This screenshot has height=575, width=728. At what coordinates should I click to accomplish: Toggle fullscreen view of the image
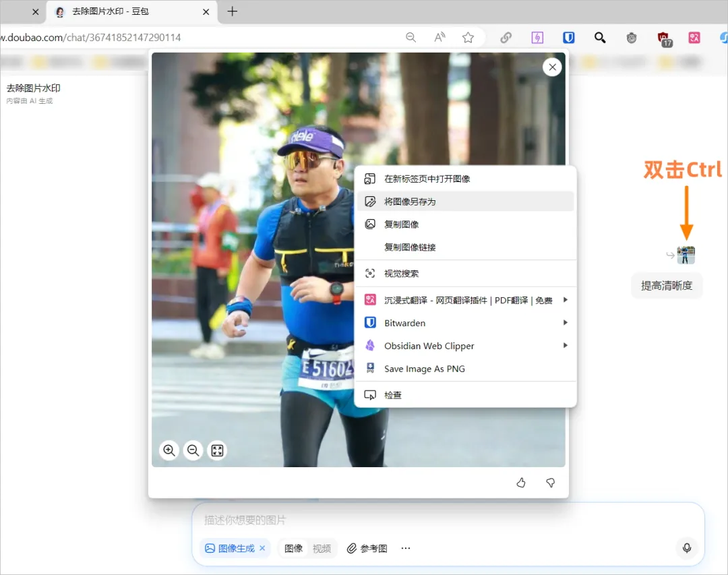pos(217,450)
